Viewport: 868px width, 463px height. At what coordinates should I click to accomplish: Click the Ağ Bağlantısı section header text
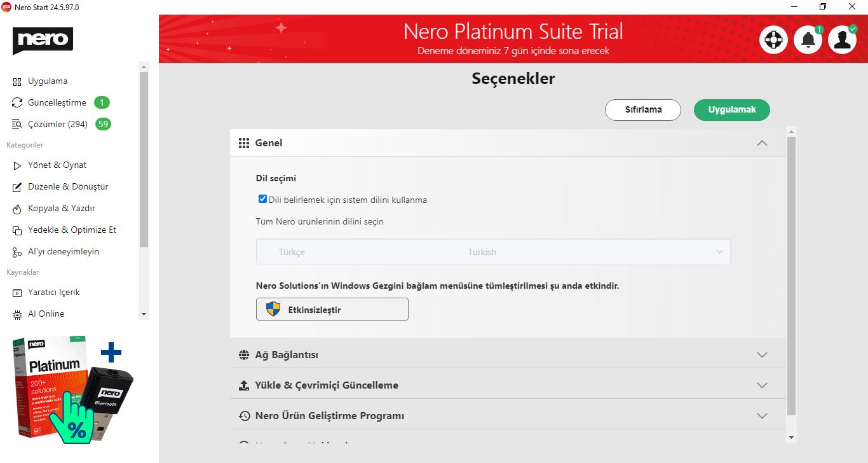click(287, 355)
